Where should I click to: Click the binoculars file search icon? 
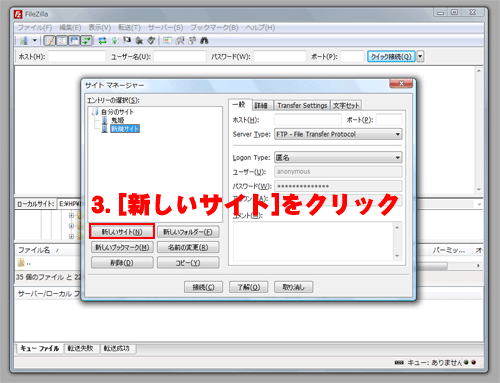[204, 41]
